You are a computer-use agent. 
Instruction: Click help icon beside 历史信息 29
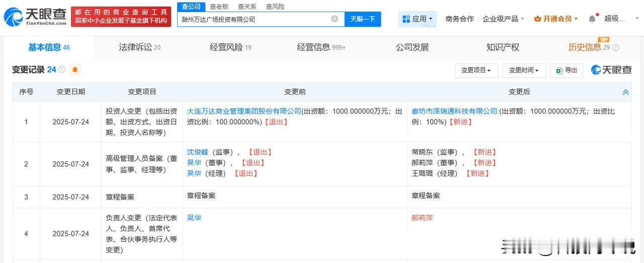pos(615,47)
